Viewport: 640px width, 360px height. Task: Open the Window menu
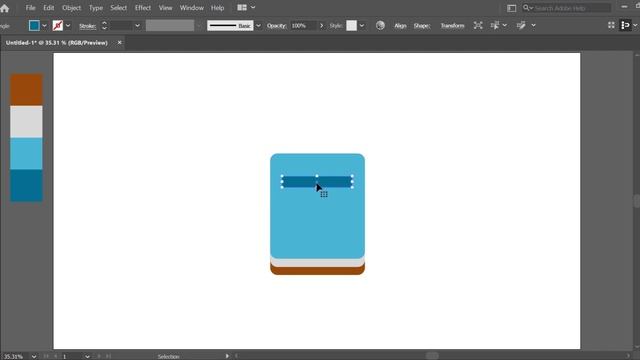[x=192, y=8]
